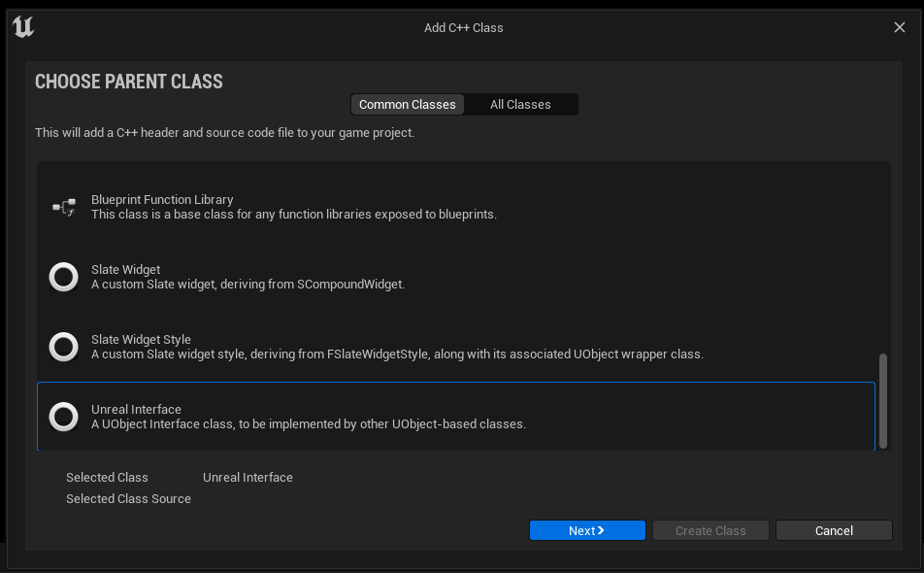
Task: Click the C++ header and source info text
Action: tap(224, 133)
